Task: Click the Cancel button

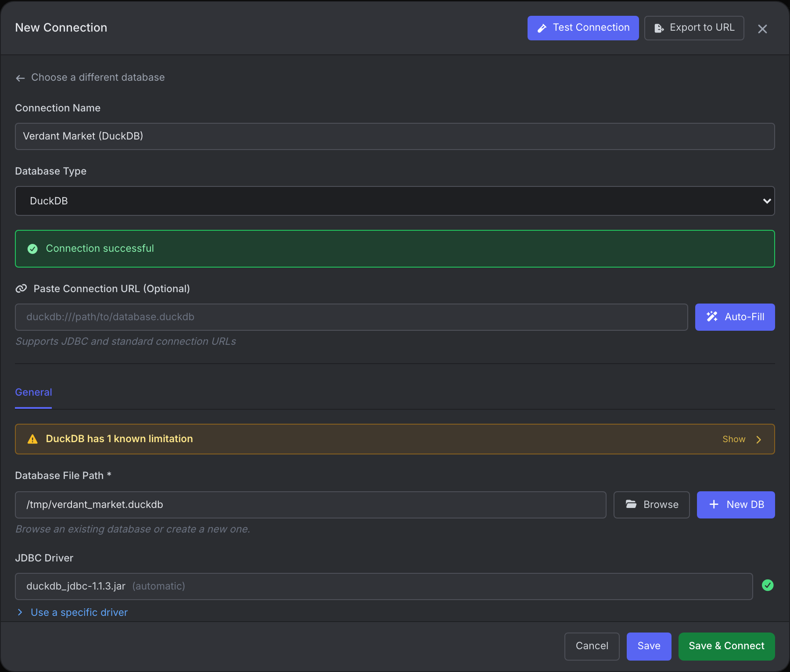Action: pyautogui.click(x=592, y=646)
